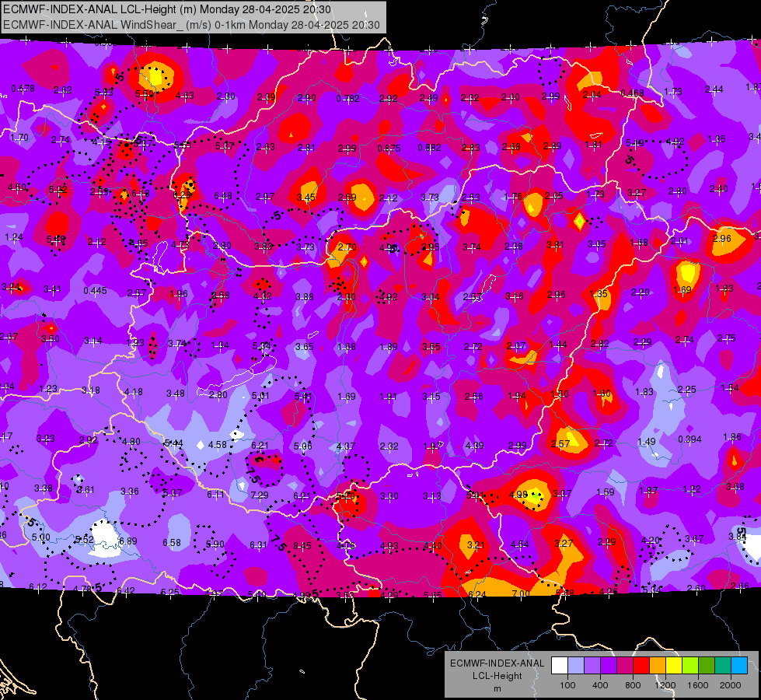Select the white legend swatch below 100
Image resolution: width=761 pixels, height=700 pixels.
pyautogui.click(x=560, y=666)
